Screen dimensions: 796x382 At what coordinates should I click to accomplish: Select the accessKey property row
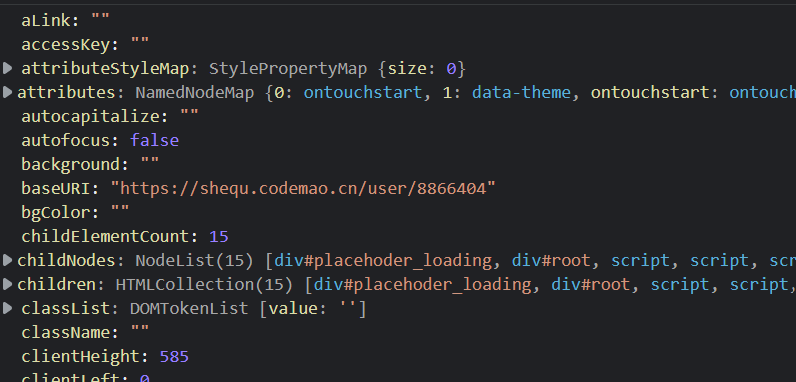coord(85,45)
